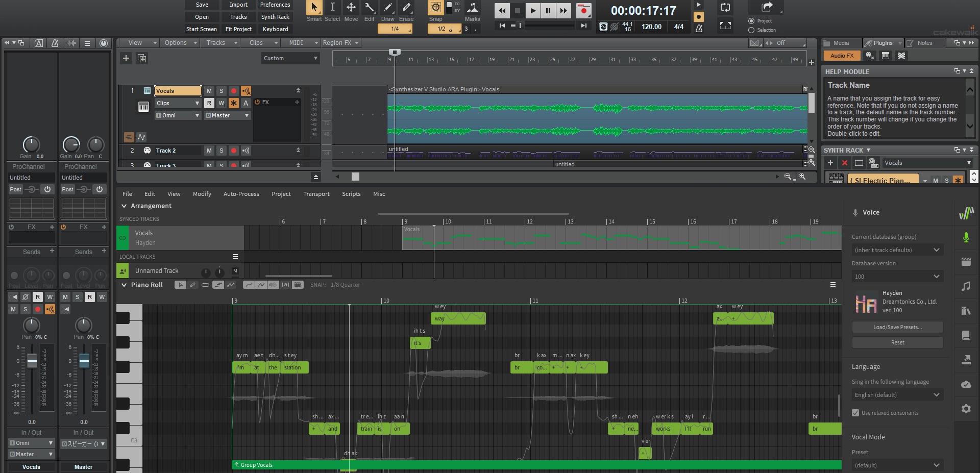Click the Save button
This screenshot has width=980, height=473.
pyautogui.click(x=202, y=5)
